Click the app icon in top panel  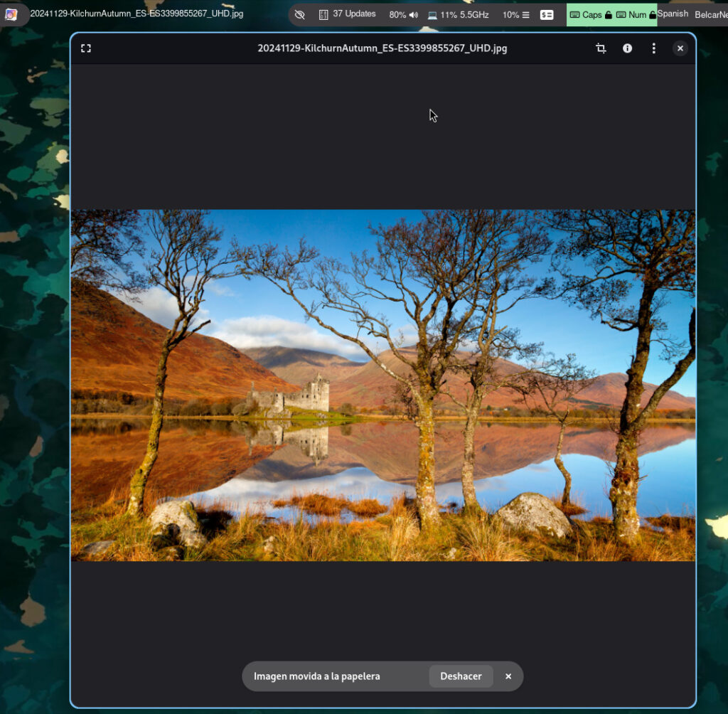[11, 14]
